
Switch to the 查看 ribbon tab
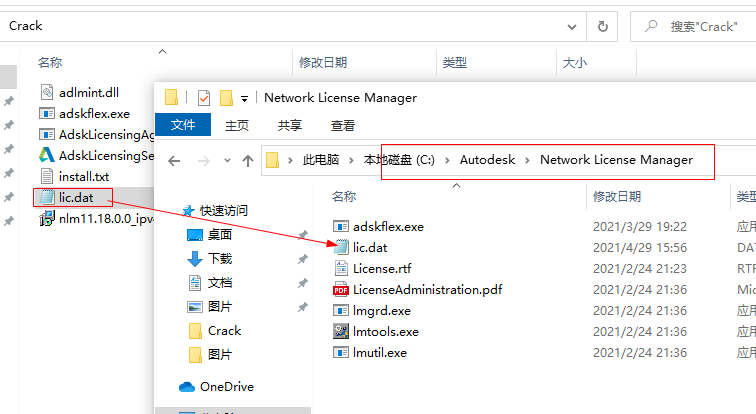pos(343,125)
